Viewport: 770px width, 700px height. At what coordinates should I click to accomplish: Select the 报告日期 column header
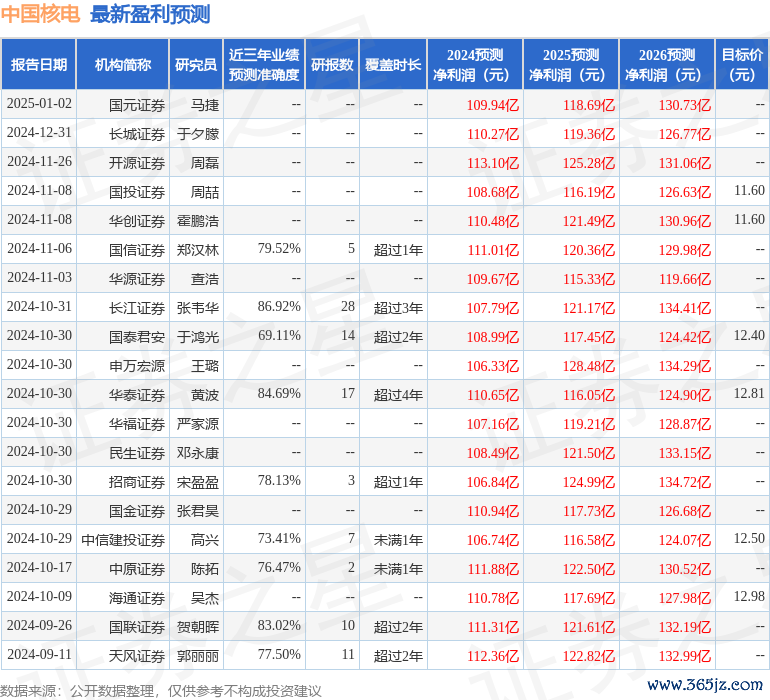(x=39, y=64)
